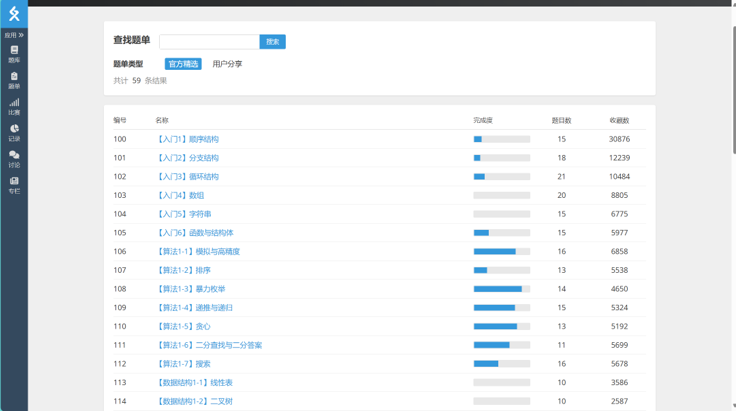The height and width of the screenshot is (411, 741).
Task: Open the 题库 problem set icon
Action: [x=14, y=50]
